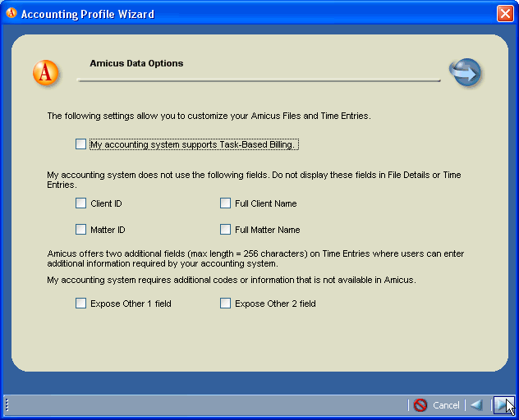Click the wizard icon in title bar
This screenshot has height=420, width=519.
(x=11, y=13)
